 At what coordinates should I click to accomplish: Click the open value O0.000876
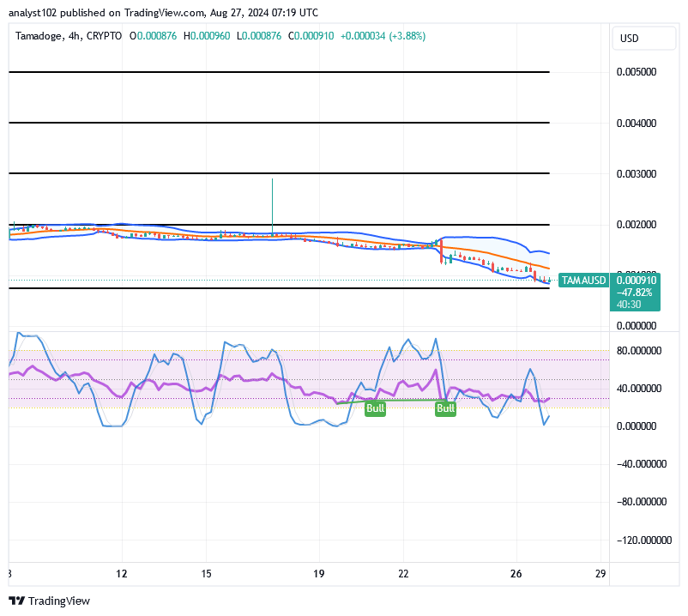154,36
